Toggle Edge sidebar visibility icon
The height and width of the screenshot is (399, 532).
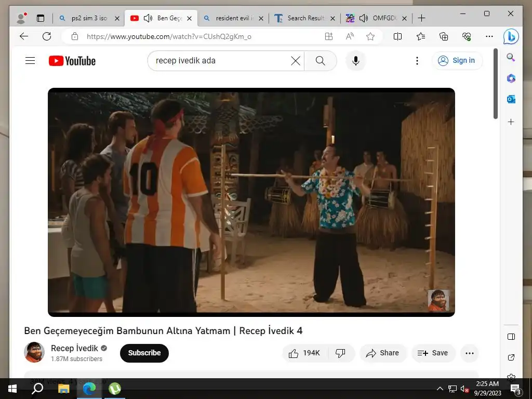tap(511, 337)
